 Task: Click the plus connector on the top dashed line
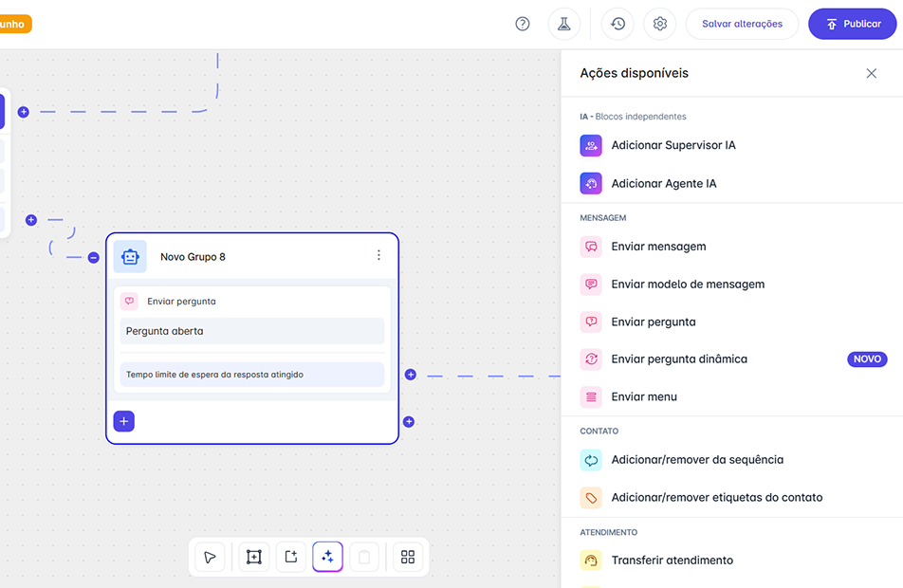[24, 112]
